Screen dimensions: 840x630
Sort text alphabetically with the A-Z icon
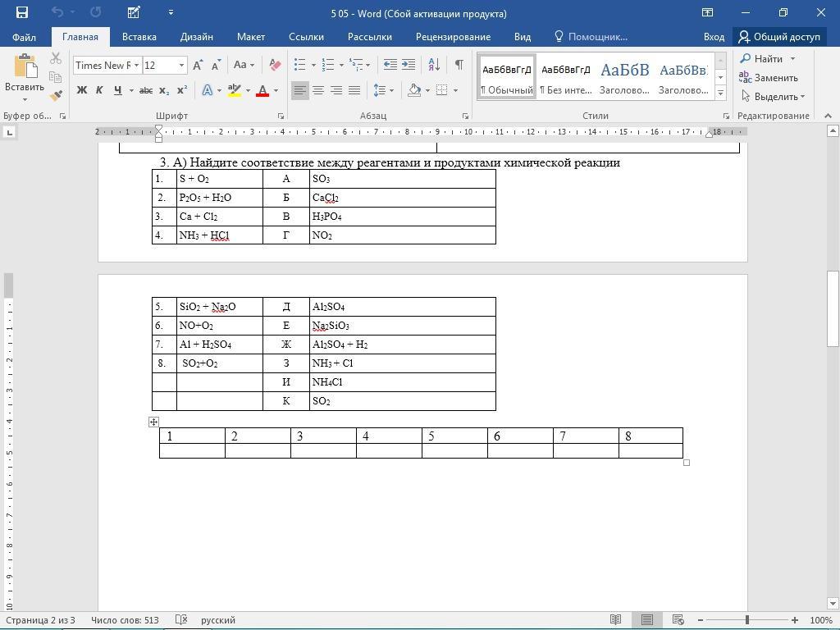[434, 65]
